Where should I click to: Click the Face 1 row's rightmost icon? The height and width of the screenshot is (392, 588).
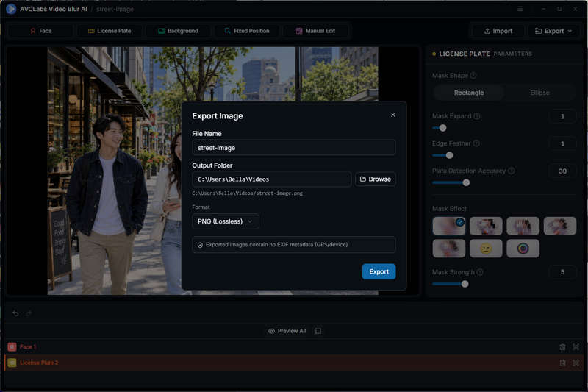point(576,347)
